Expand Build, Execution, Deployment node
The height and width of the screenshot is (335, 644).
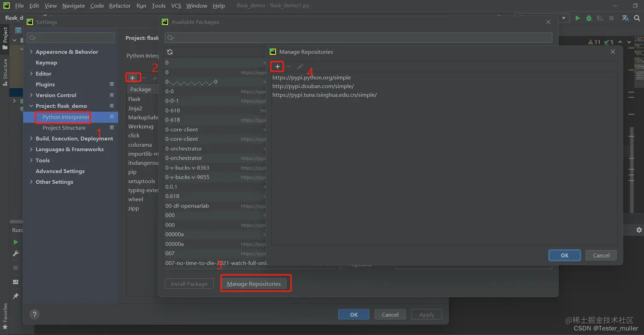coord(31,139)
